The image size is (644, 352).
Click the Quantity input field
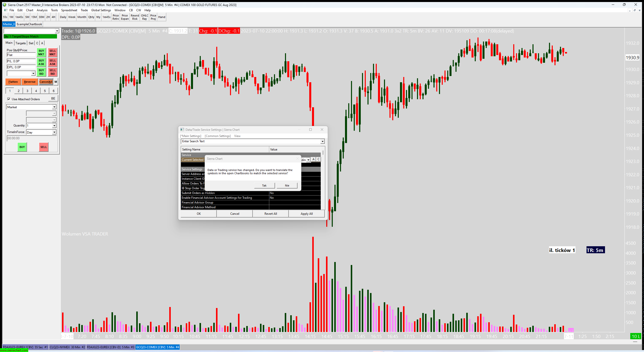pyautogui.click(x=39, y=125)
